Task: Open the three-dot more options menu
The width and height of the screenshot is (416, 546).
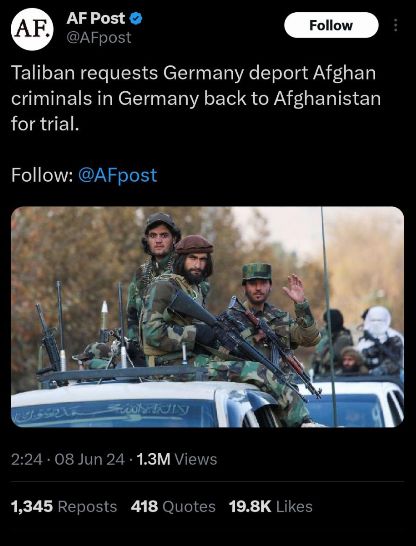Action: 395,25
